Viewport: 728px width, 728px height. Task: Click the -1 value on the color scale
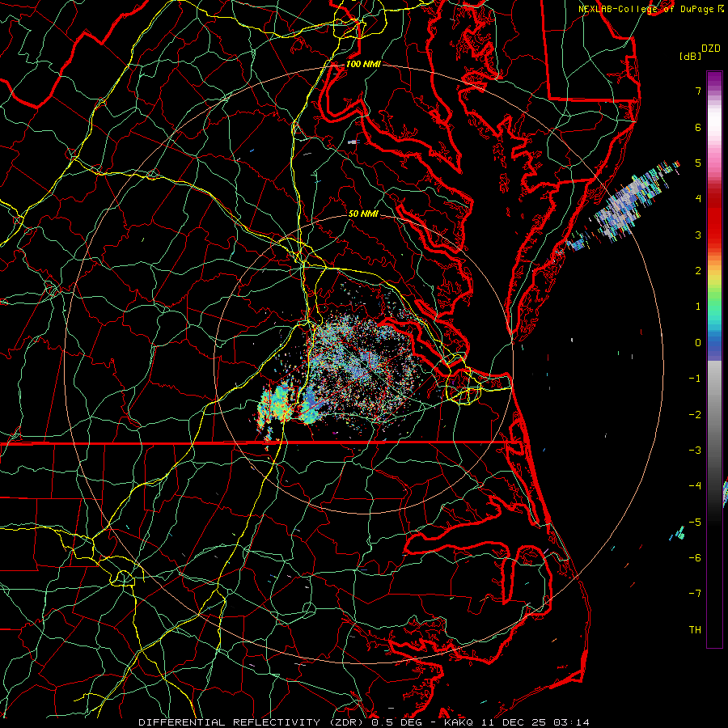[x=695, y=379]
